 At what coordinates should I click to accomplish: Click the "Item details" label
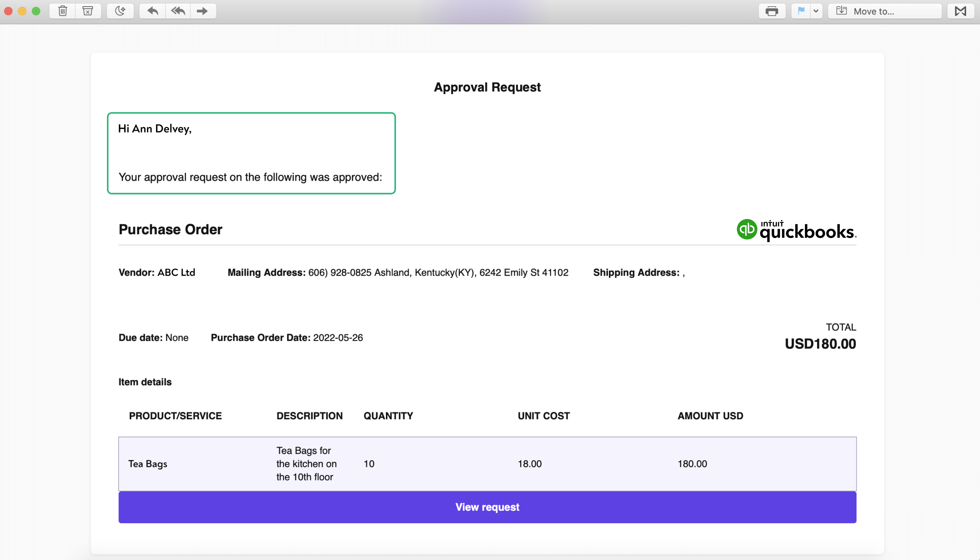click(145, 382)
